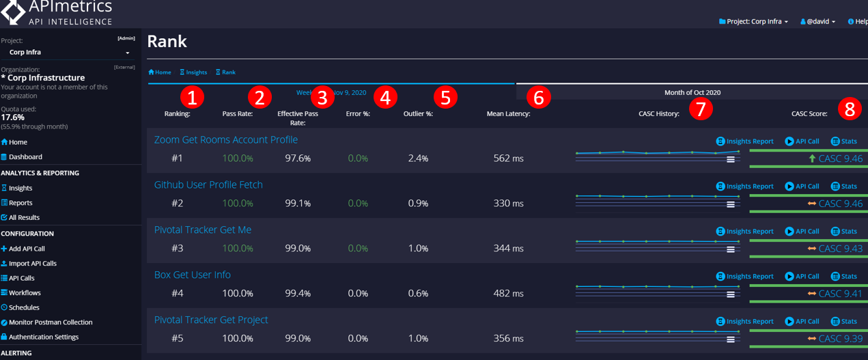Click the #4 ranking cell

point(178,294)
